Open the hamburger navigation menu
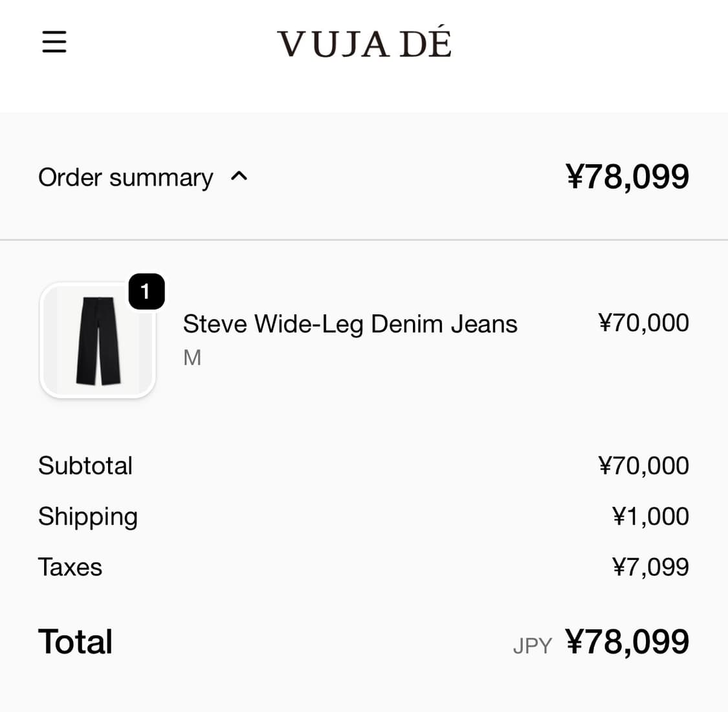The width and height of the screenshot is (728, 712). 54,42
